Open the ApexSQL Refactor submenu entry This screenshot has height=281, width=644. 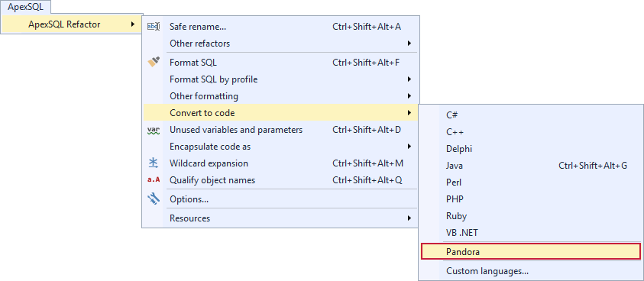click(73, 24)
